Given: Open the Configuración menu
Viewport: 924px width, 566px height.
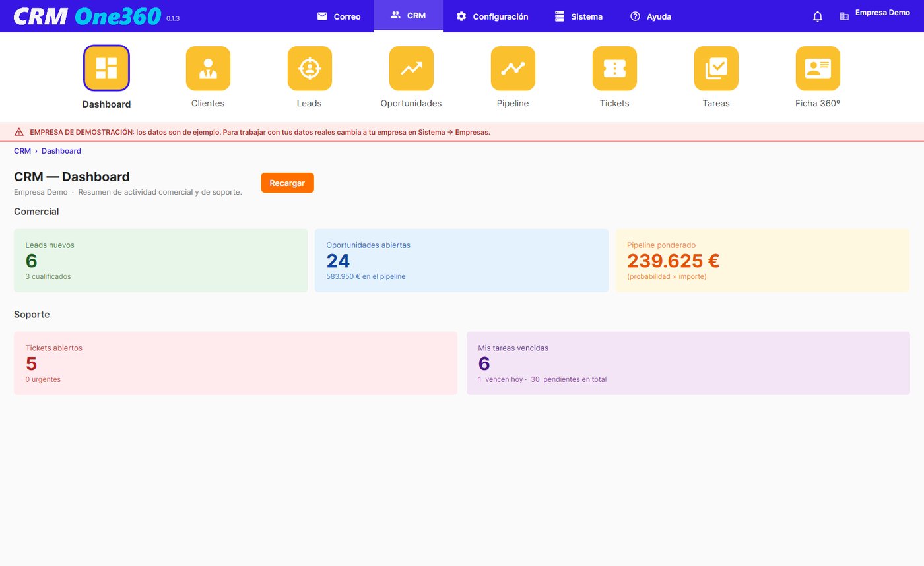Looking at the screenshot, I should [492, 16].
